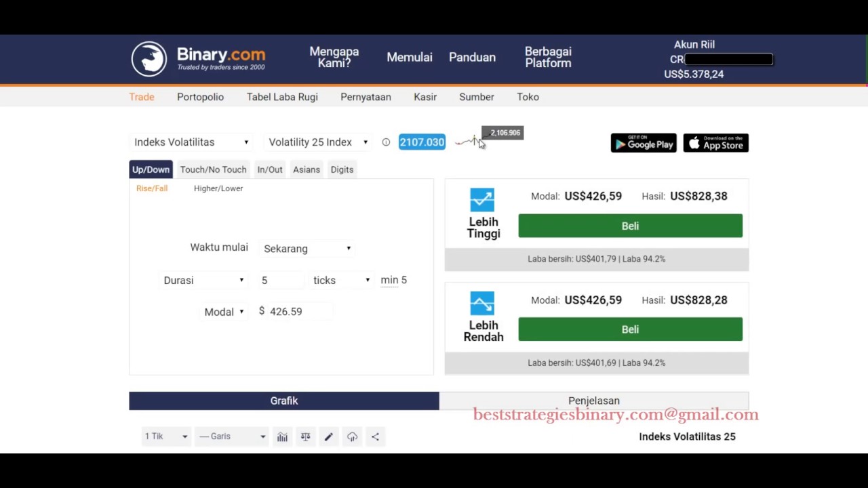Switch to the Penjelasan tab

[594, 401]
